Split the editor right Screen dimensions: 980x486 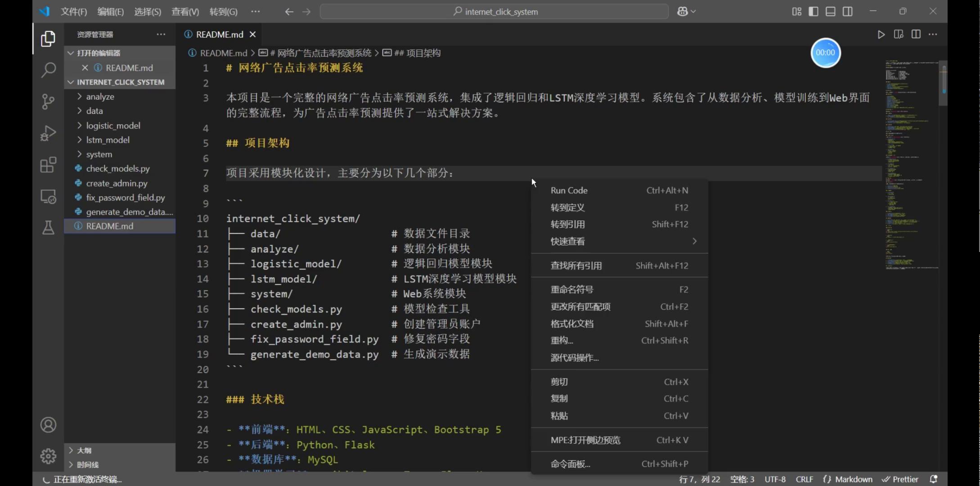pyautogui.click(x=916, y=35)
